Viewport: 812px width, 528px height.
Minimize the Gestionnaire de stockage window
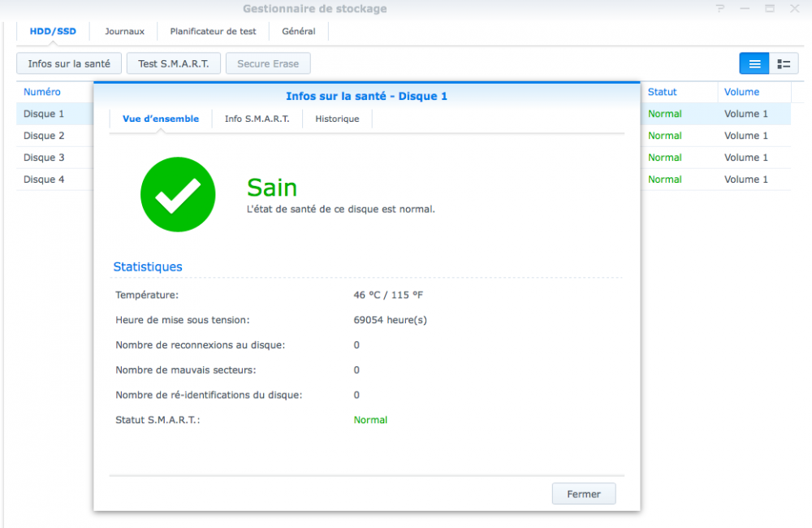click(x=745, y=8)
